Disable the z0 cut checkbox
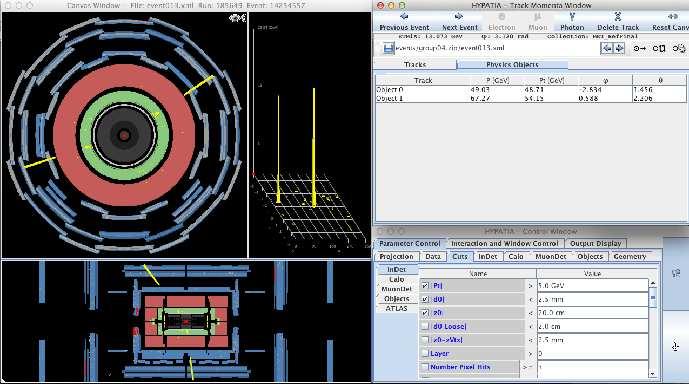The width and height of the screenshot is (689, 384). [x=425, y=313]
